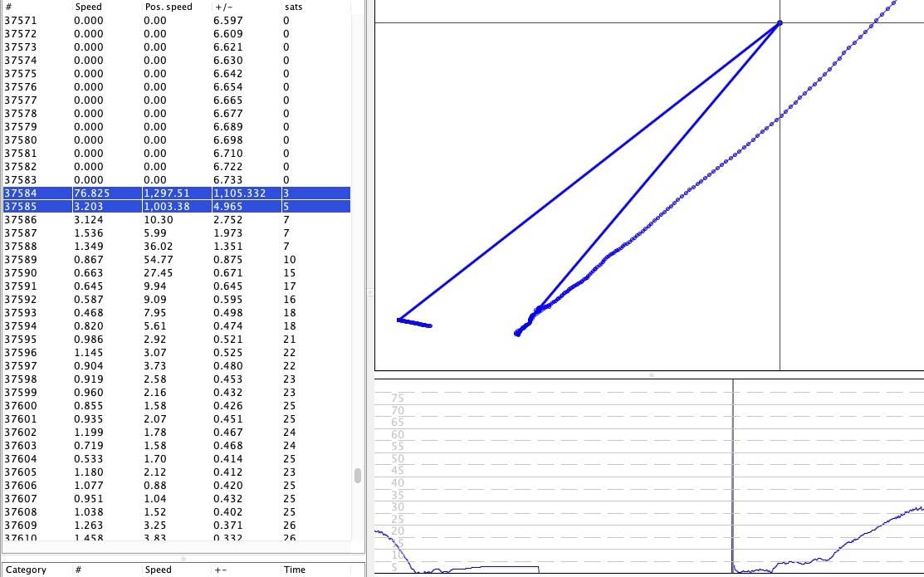Click the Time header in the lower table
This screenshot has width=924, height=577.
(x=294, y=570)
